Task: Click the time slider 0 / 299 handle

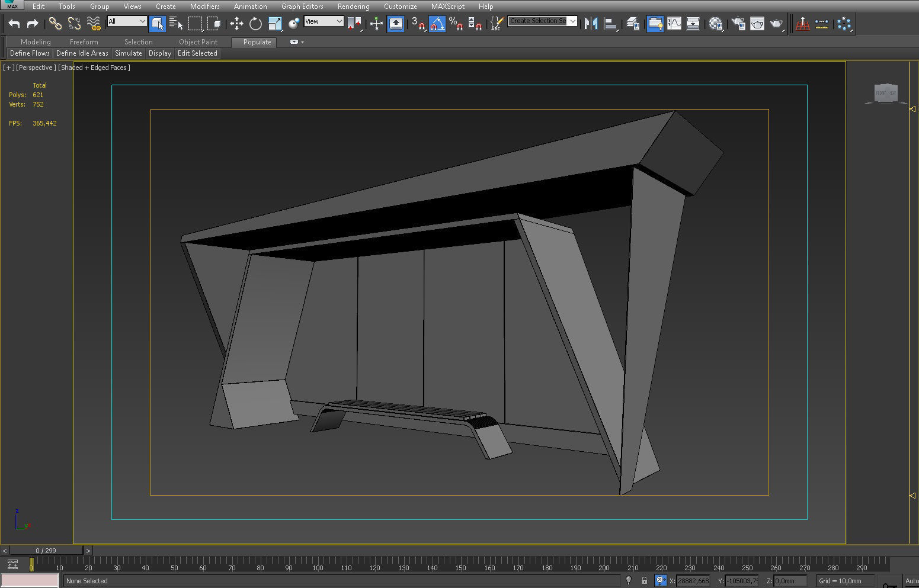Action: 46,551
